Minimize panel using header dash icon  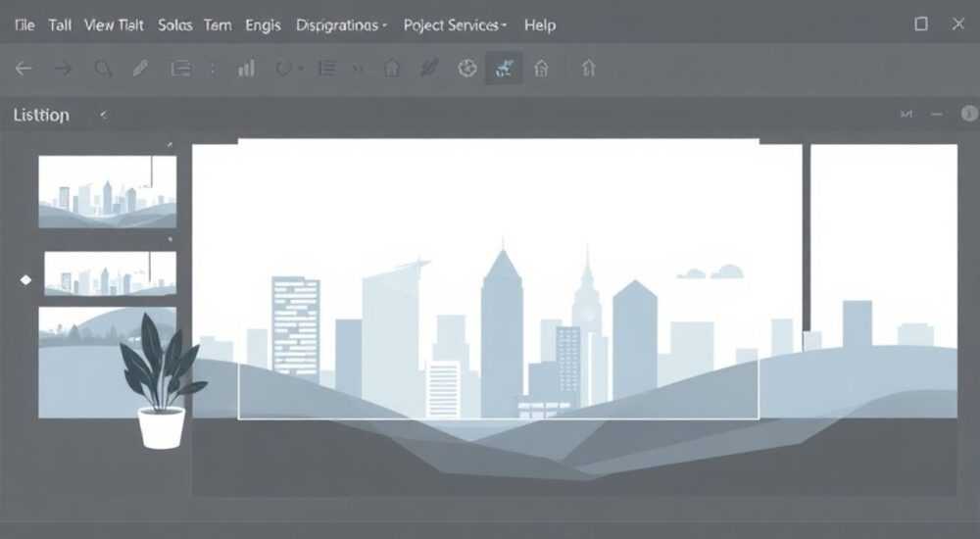936,114
